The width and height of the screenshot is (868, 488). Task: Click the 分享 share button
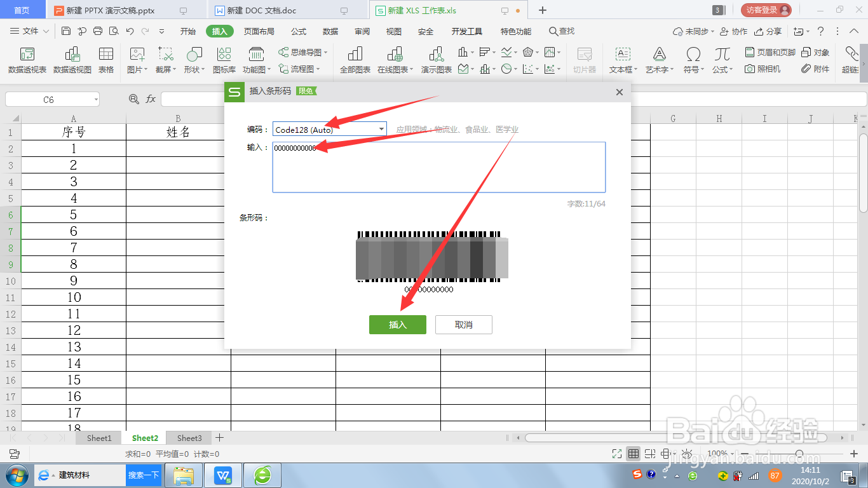click(x=768, y=31)
